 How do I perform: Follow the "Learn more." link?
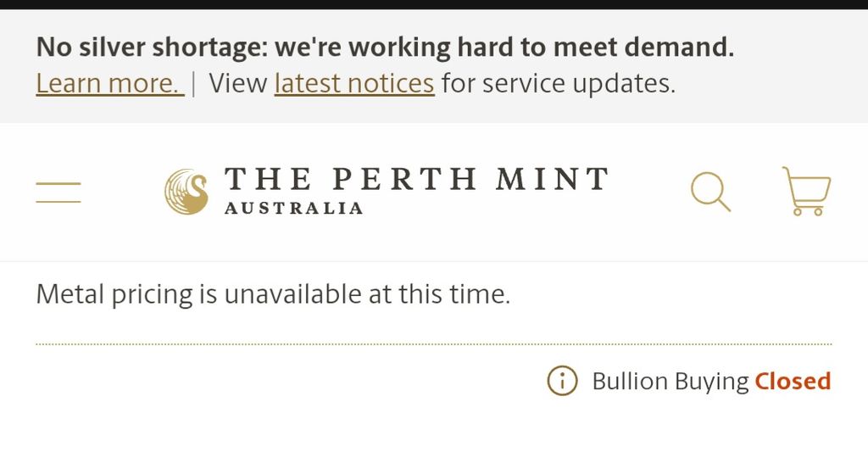pyautogui.click(x=109, y=84)
